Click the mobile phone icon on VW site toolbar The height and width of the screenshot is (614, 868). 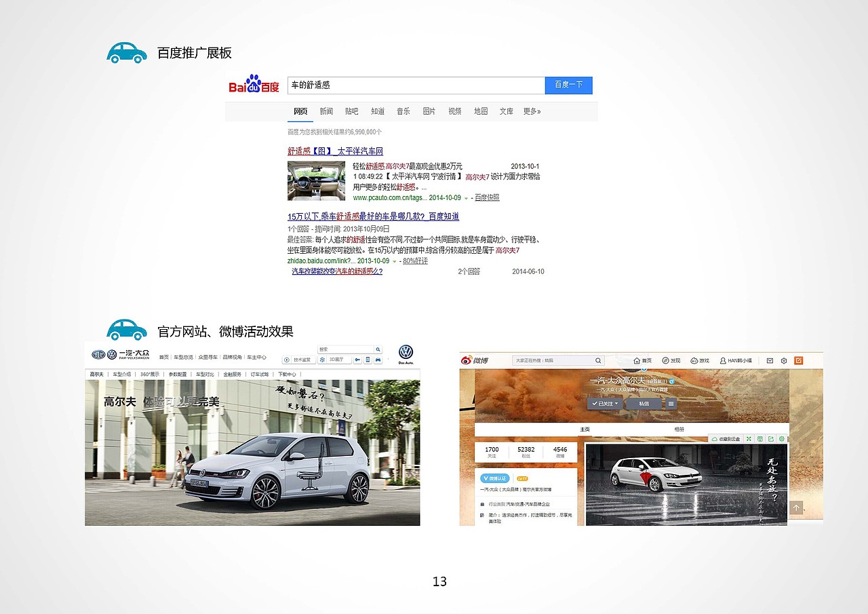[367, 360]
